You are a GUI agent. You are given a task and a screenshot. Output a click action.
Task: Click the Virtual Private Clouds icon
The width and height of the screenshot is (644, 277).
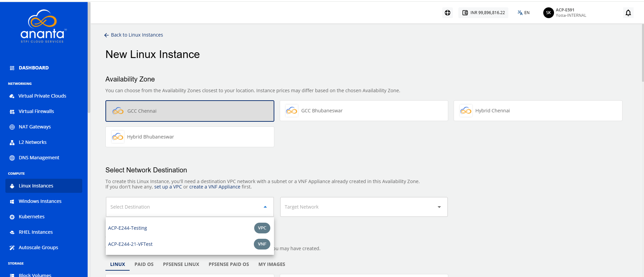coord(12,96)
